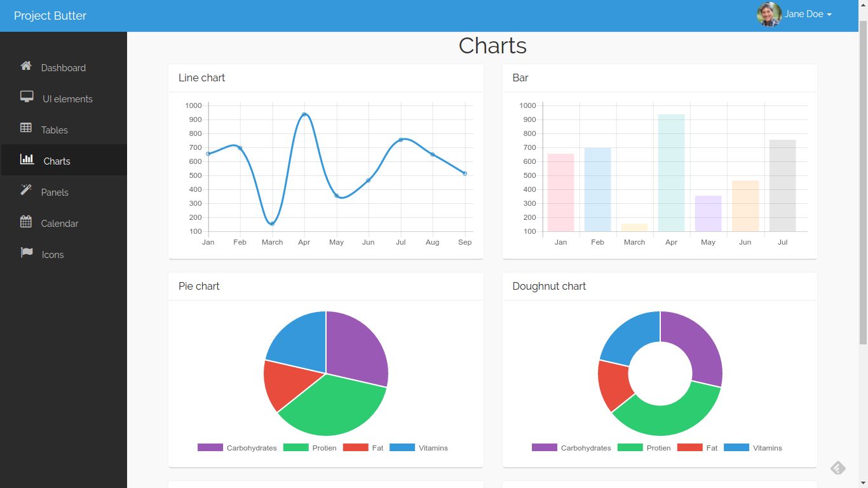Viewport: 868px width, 488px height.
Task: Toggle Carbohydrates swatch in Pie chart legend
Action: click(x=210, y=447)
